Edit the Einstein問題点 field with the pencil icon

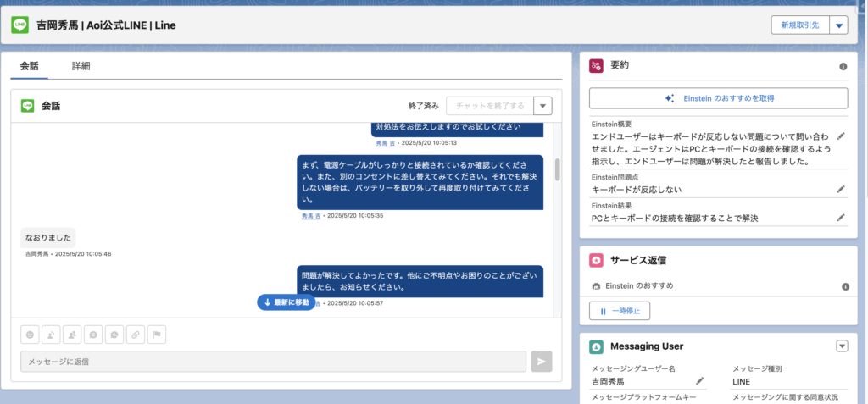coord(841,189)
